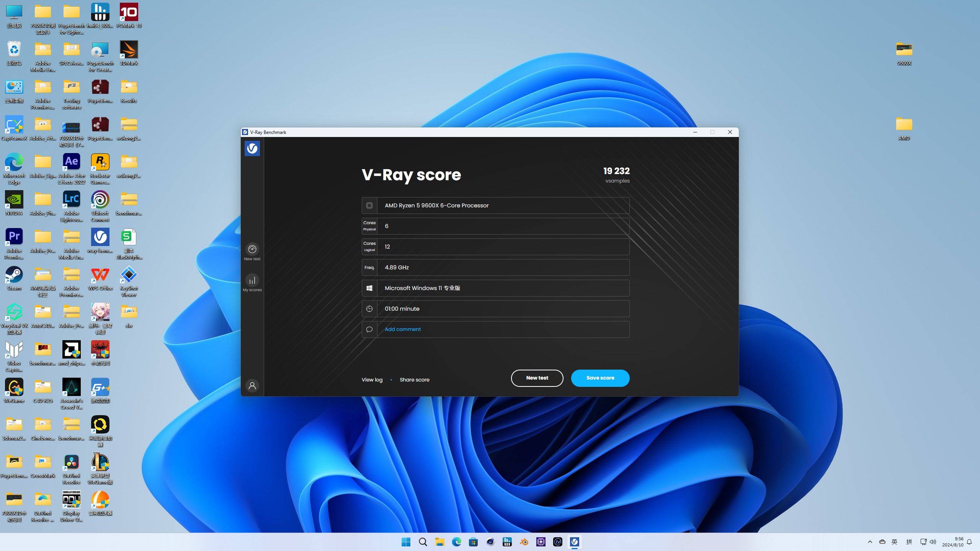This screenshot has height=551, width=980.
Task: Click the CPU chip icon beside the processor name
Action: click(x=369, y=205)
